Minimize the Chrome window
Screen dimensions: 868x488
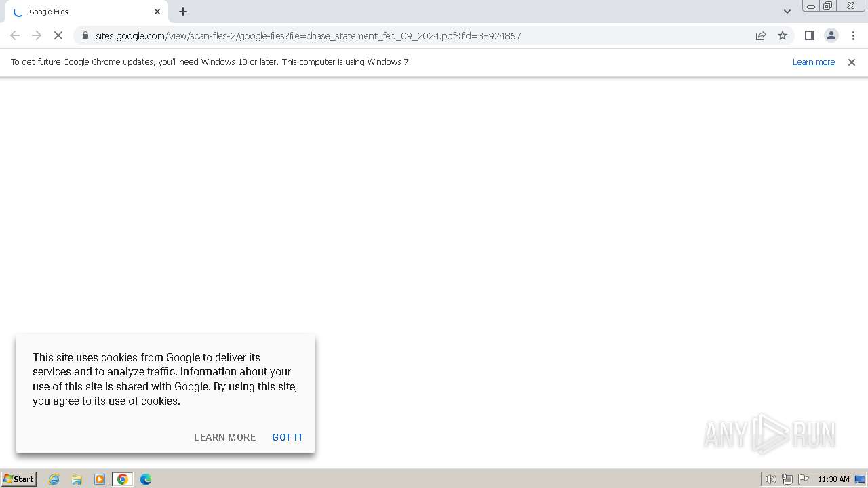810,6
